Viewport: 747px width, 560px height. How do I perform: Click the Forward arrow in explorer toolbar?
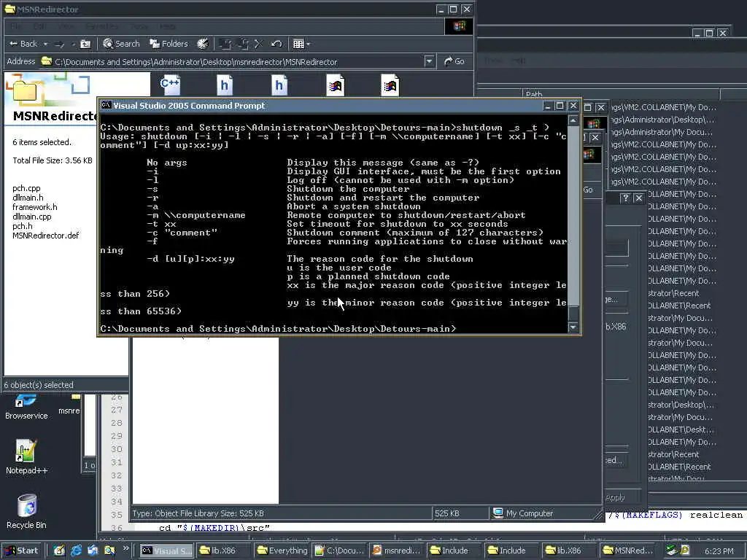pyautogui.click(x=59, y=44)
